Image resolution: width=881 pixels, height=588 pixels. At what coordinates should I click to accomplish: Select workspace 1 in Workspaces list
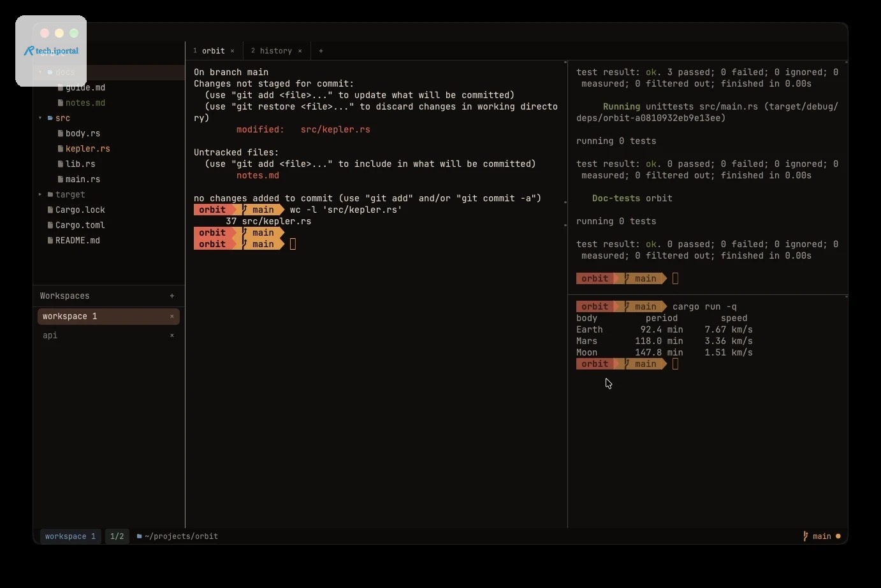coord(108,317)
